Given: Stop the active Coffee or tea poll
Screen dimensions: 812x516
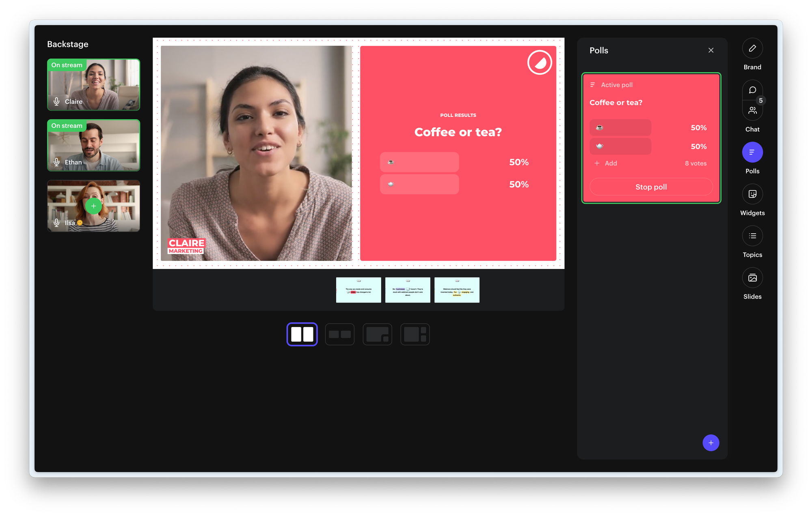Looking at the screenshot, I should 650,187.
